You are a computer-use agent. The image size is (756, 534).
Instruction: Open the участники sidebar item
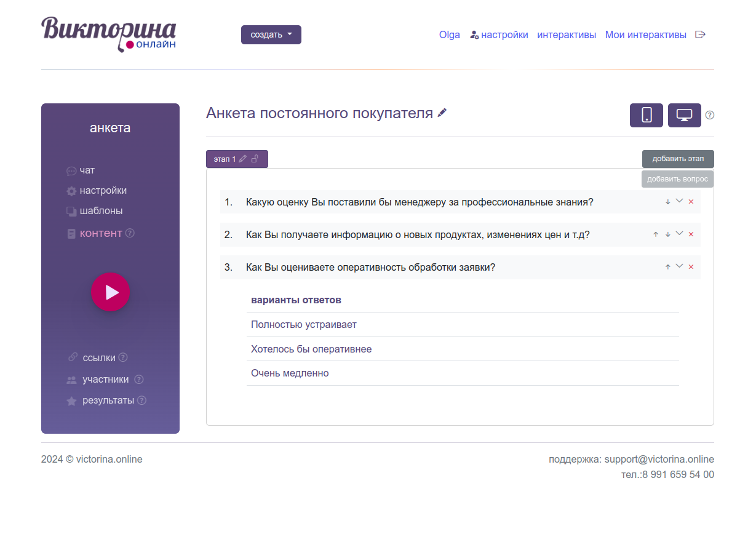click(x=98, y=380)
